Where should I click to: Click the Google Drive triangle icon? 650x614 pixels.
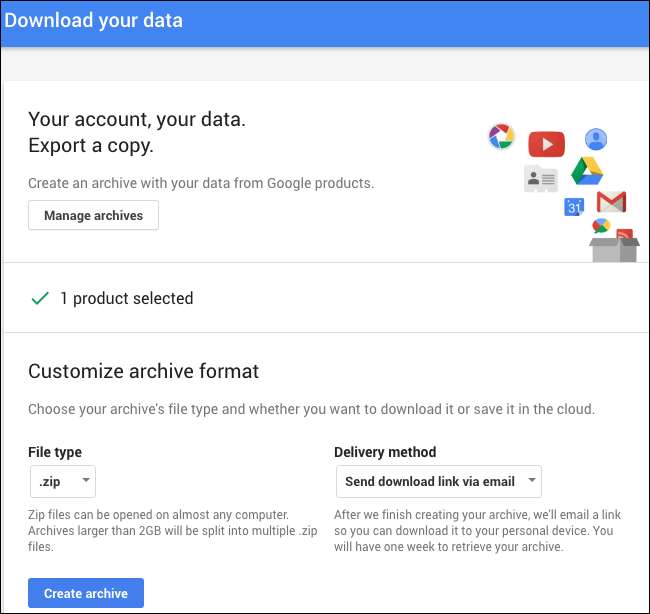coord(587,171)
